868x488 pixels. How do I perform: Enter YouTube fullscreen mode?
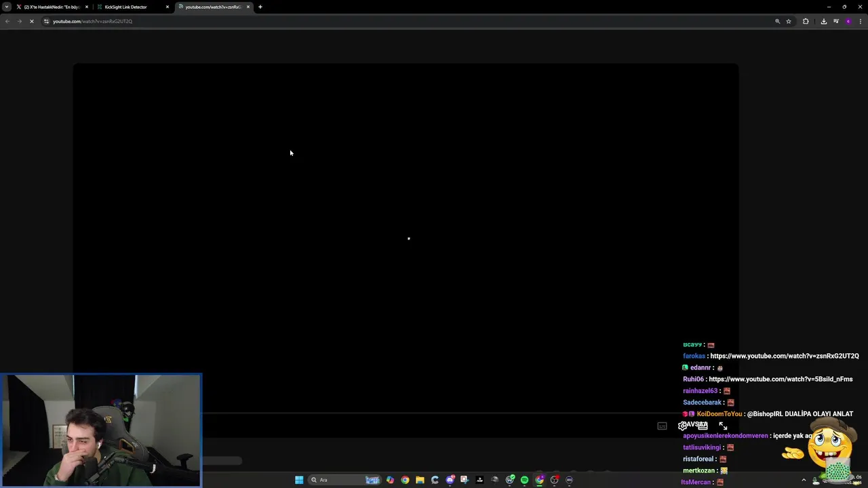coord(723,426)
